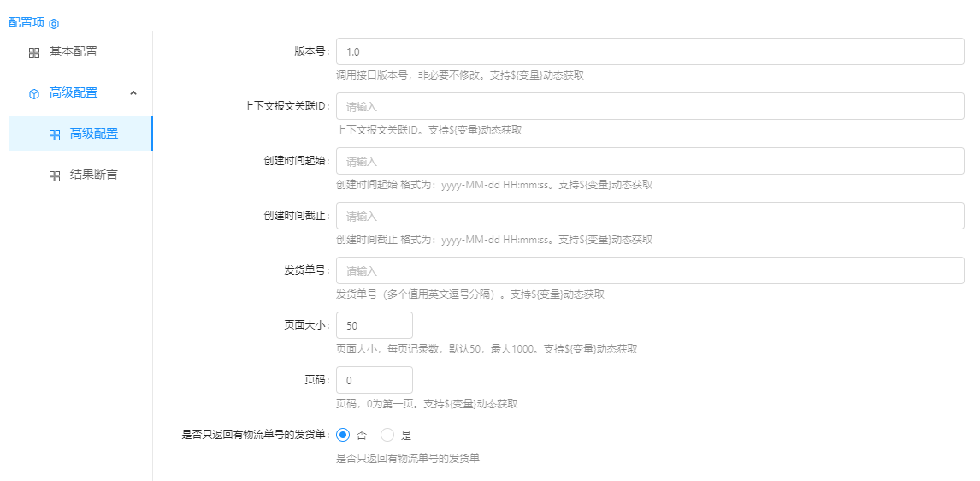
Task: Select the 否 radio button
Action: (344, 435)
